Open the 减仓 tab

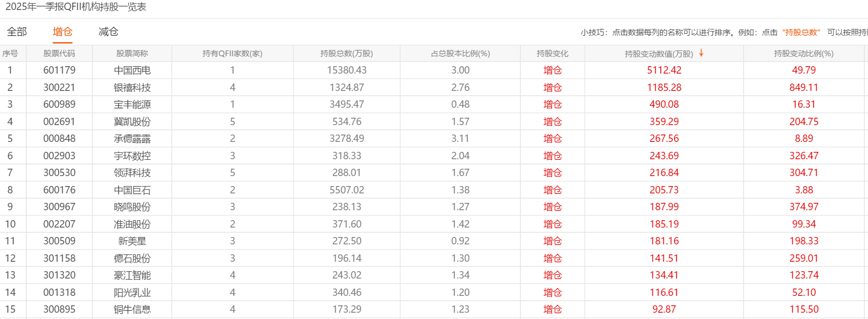click(x=108, y=32)
